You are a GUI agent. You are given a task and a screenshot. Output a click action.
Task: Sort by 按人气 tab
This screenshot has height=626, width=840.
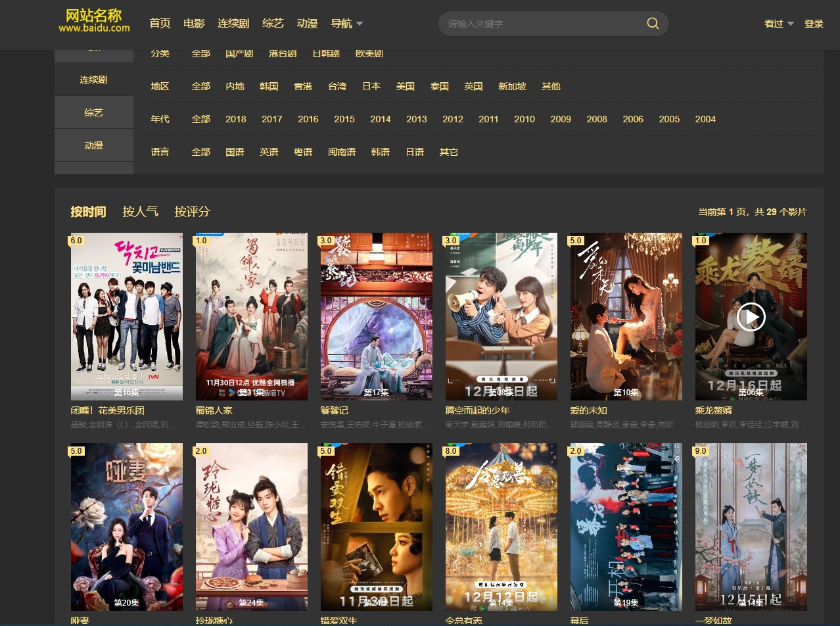pos(140,212)
